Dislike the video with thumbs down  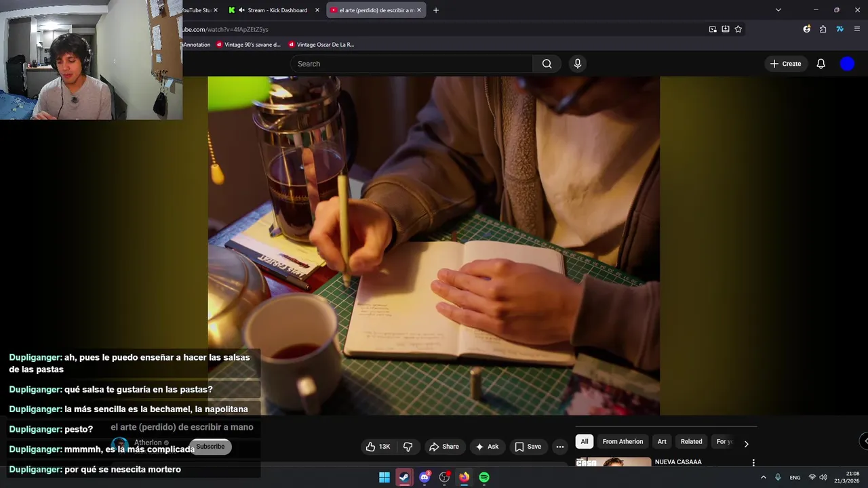[x=408, y=447]
